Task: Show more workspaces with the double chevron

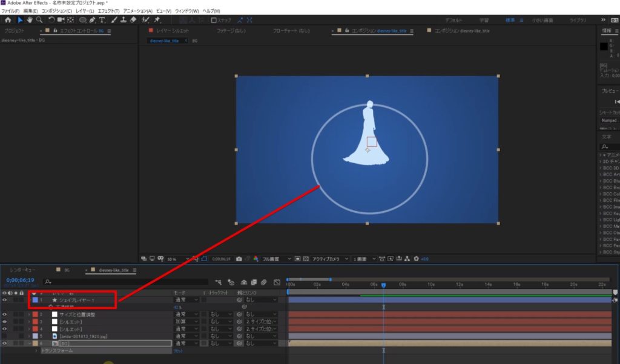Action: click(603, 20)
